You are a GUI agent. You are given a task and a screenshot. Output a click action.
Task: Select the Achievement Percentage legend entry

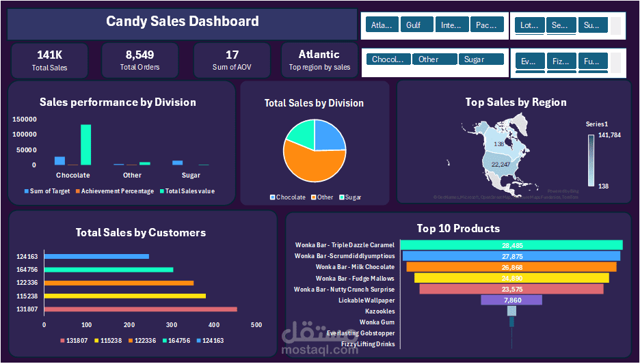pos(115,191)
